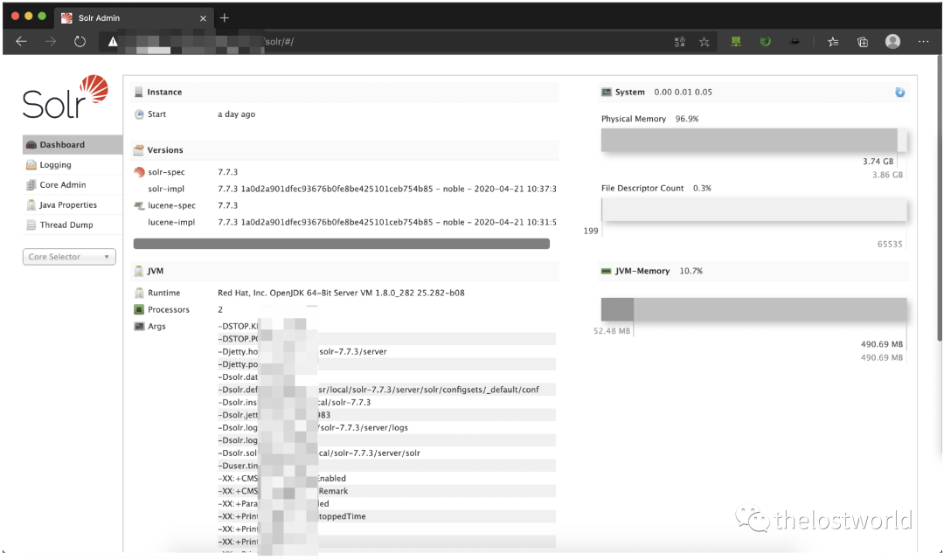Click the System header monitor icon
Viewport: 944px width, 560px height.
607,92
